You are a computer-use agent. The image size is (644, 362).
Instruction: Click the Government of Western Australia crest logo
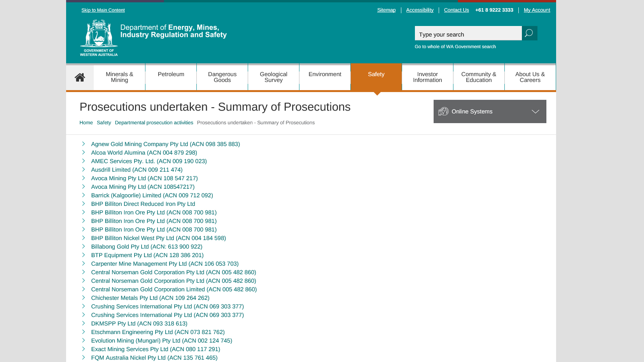click(x=99, y=38)
